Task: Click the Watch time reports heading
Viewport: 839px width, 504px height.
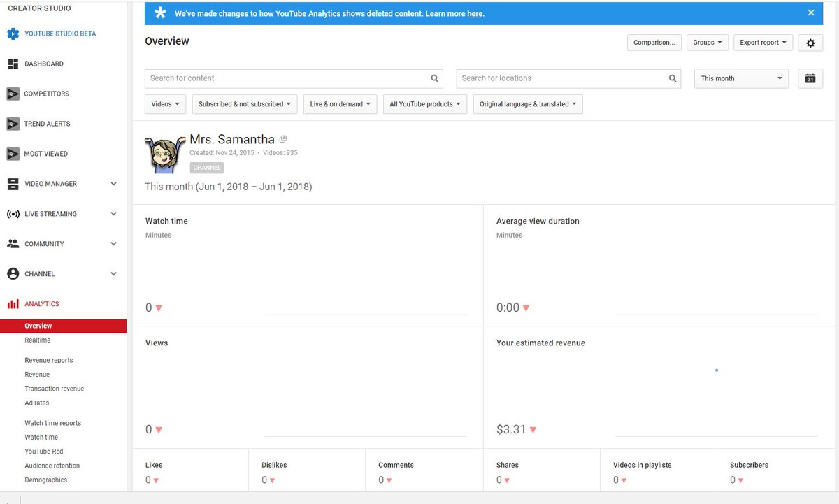Action: pos(53,423)
